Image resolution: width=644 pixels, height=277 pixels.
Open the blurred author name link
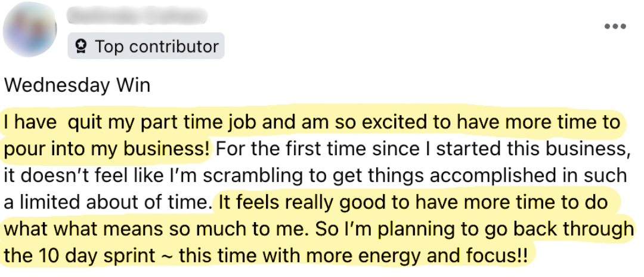[137, 15]
